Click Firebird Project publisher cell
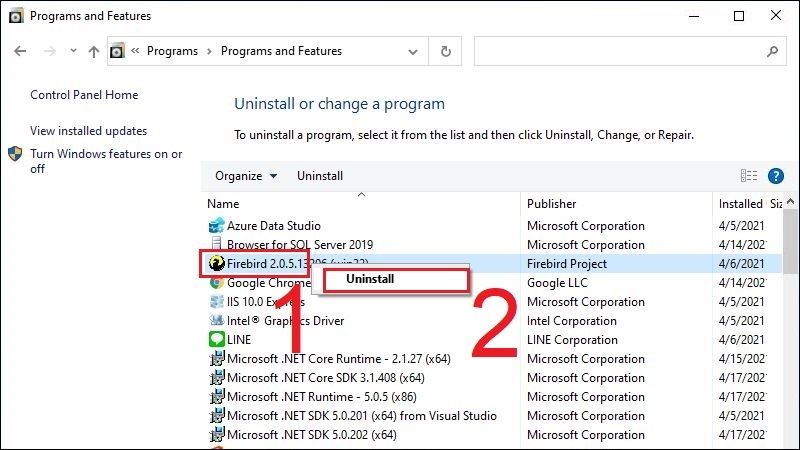Screen dimensions: 800x450 (567, 264)
